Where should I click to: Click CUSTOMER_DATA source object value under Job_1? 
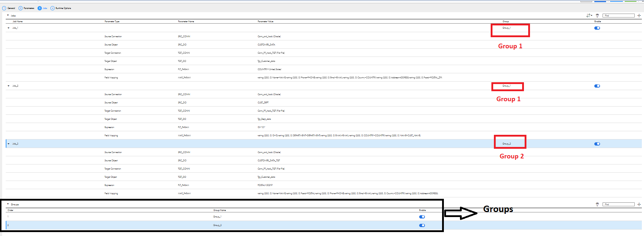pyautogui.click(x=266, y=45)
